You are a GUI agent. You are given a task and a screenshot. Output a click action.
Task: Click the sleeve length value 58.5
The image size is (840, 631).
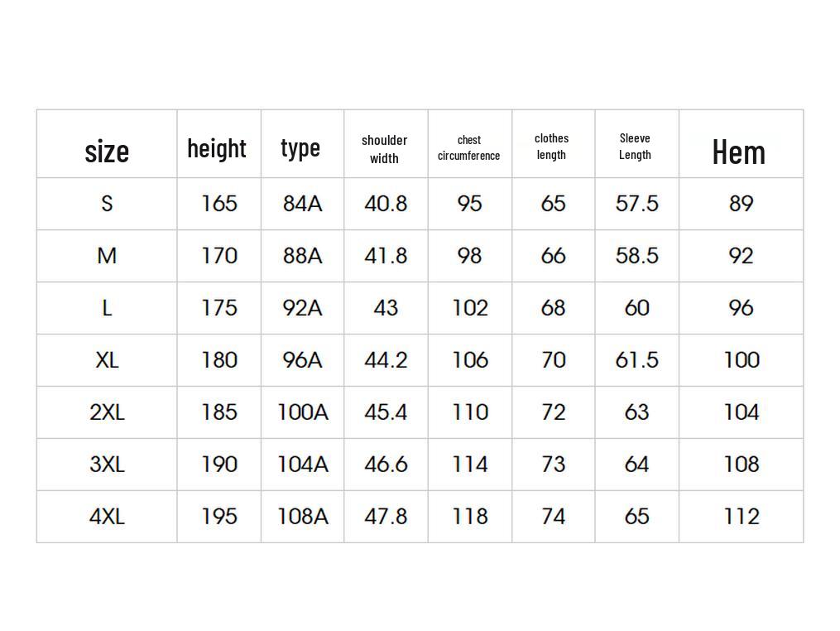(636, 256)
